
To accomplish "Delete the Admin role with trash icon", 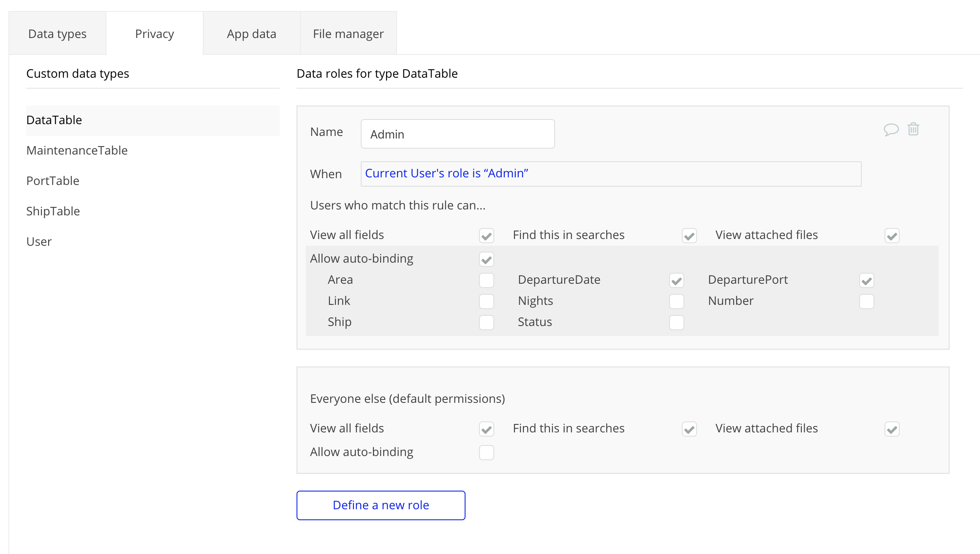I will 913,129.
